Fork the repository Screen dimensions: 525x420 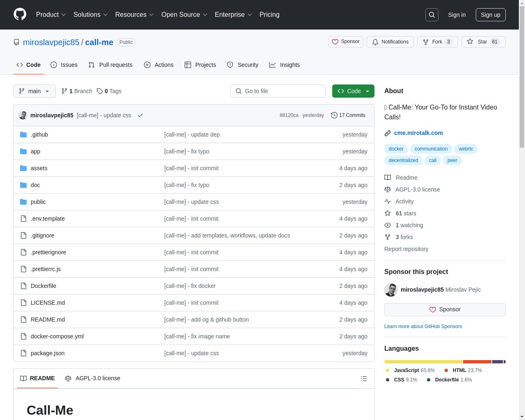437,42
